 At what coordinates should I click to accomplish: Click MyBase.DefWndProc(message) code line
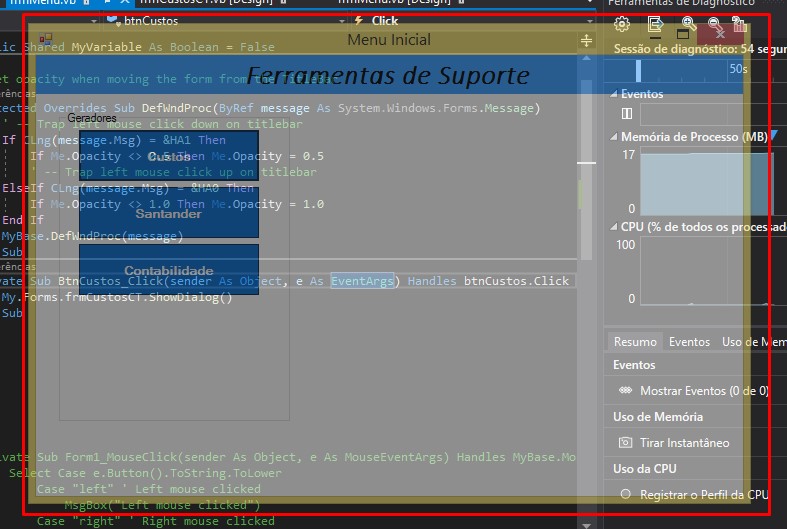(92, 236)
